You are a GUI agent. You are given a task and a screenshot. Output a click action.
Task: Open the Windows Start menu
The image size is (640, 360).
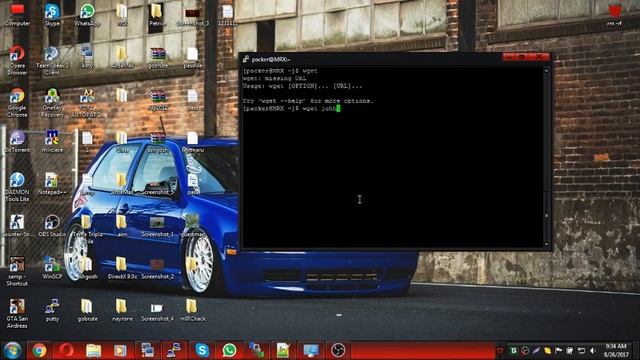click(x=12, y=350)
